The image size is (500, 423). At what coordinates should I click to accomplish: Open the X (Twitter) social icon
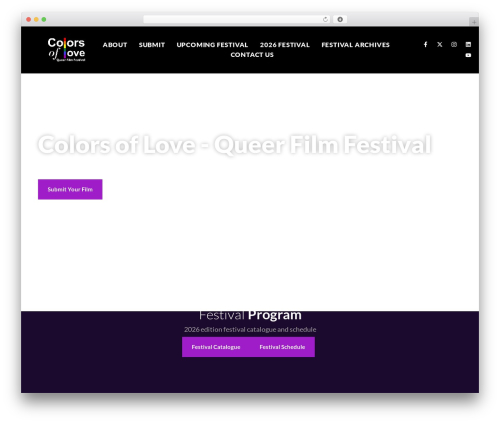(x=440, y=44)
